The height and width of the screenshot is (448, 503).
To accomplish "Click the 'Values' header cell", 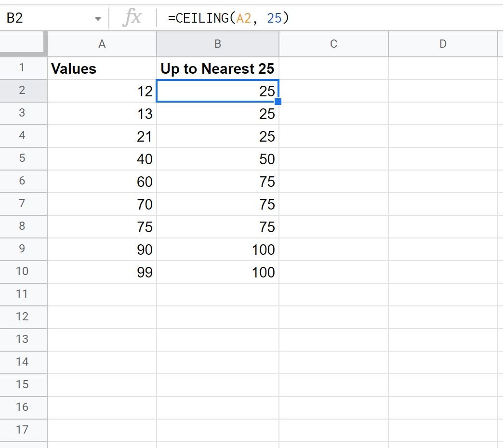I will coord(102,68).
